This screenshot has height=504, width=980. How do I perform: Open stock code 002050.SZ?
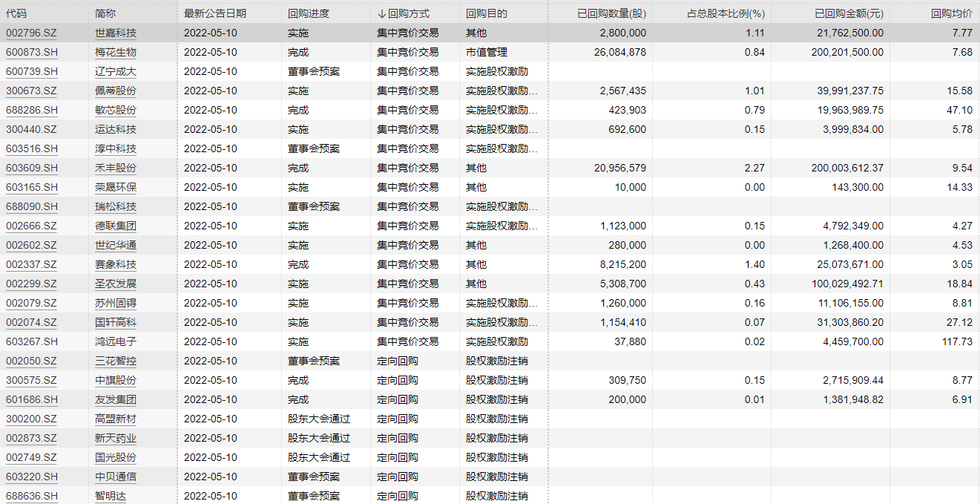click(x=31, y=361)
